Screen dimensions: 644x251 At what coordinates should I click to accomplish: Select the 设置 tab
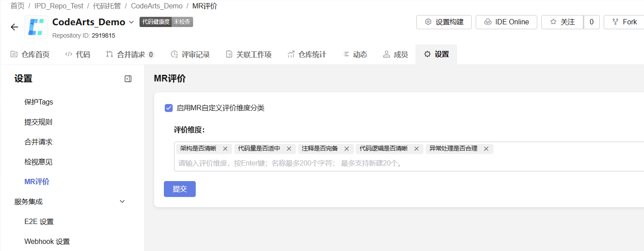click(x=436, y=54)
